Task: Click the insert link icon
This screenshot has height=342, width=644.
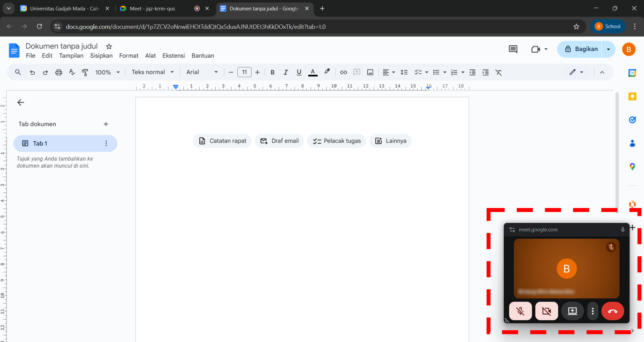Action: [x=343, y=72]
